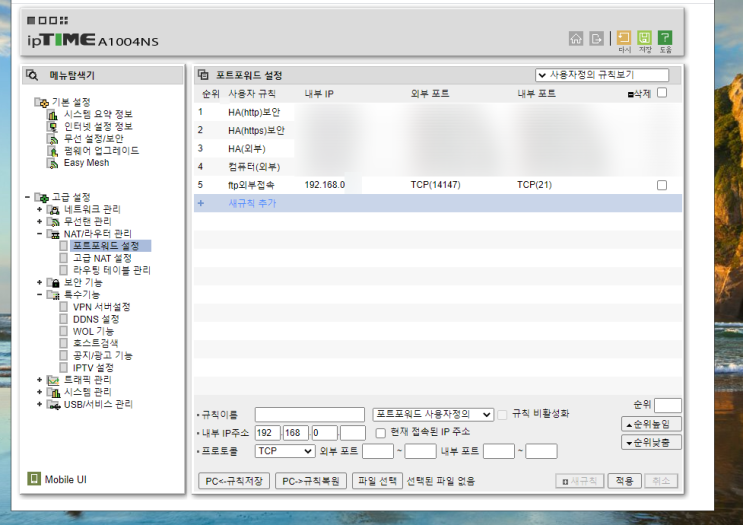Screen dimensions: 743x525
Task: Open the TCP protocol dropdown
Action: (x=285, y=451)
